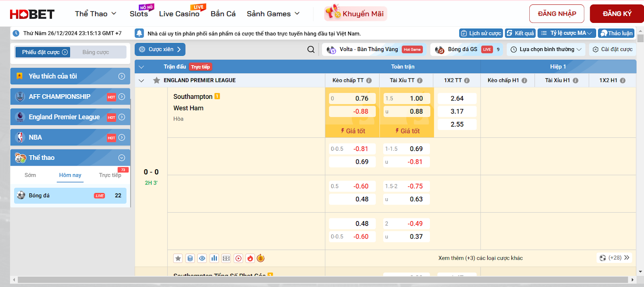Click the HDBET logo
The image size is (644, 287).
tap(32, 14)
